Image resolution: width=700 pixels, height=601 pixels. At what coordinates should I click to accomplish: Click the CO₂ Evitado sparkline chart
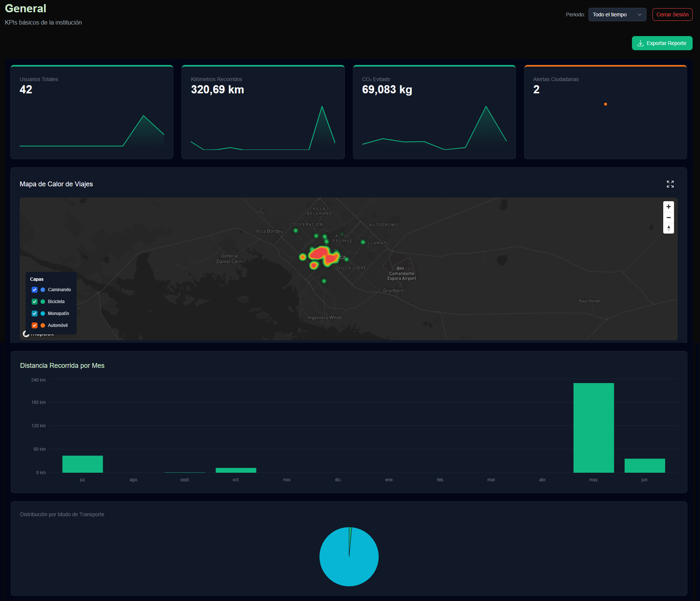434,128
